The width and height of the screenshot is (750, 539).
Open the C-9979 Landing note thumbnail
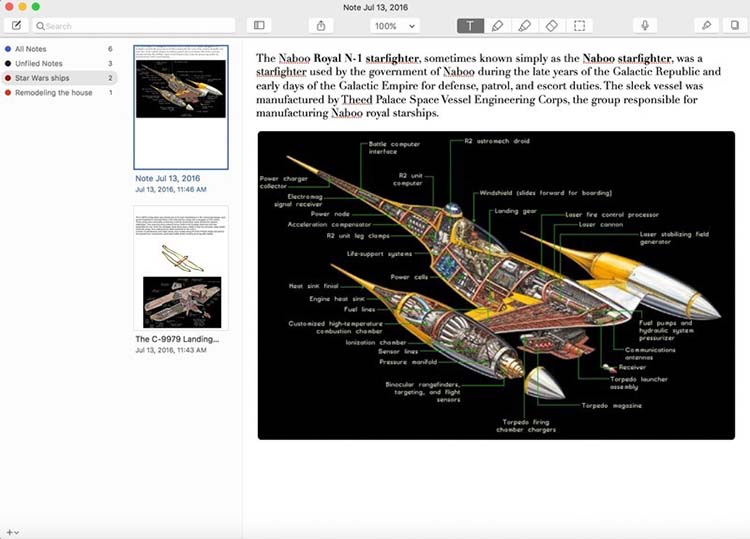(181, 268)
